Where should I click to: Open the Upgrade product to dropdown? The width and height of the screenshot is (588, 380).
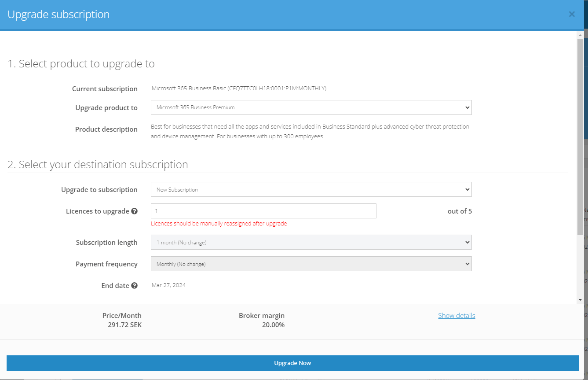coord(311,107)
